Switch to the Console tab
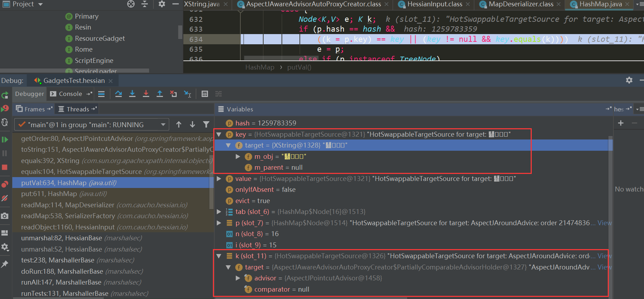 tap(70, 94)
